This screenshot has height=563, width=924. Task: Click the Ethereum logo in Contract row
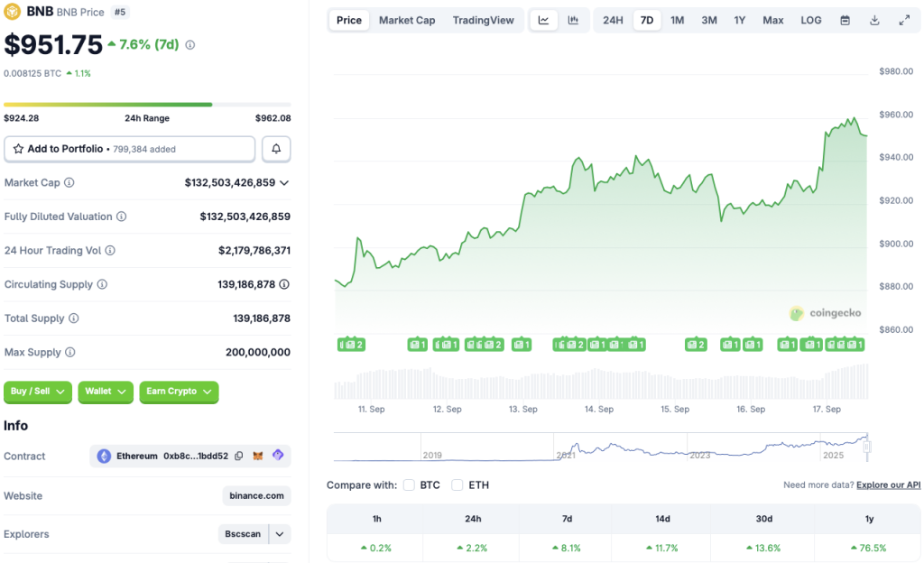(x=104, y=456)
